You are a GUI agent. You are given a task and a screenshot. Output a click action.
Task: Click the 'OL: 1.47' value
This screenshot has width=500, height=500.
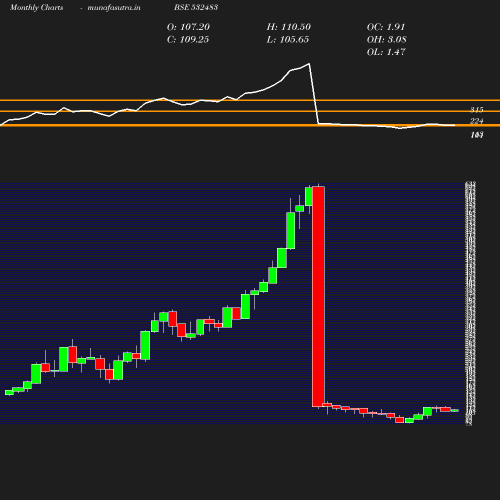pyautogui.click(x=386, y=52)
